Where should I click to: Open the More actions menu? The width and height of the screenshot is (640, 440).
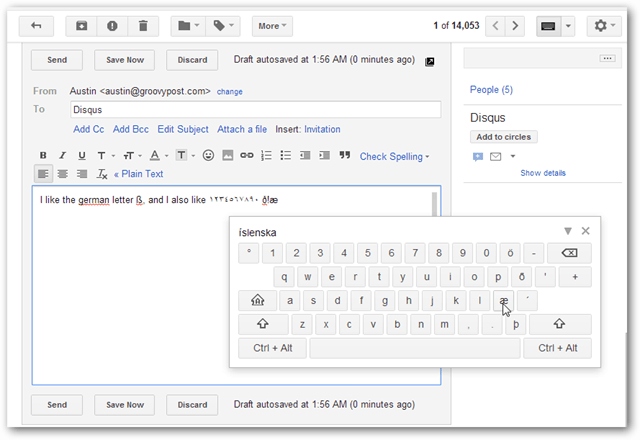272,26
